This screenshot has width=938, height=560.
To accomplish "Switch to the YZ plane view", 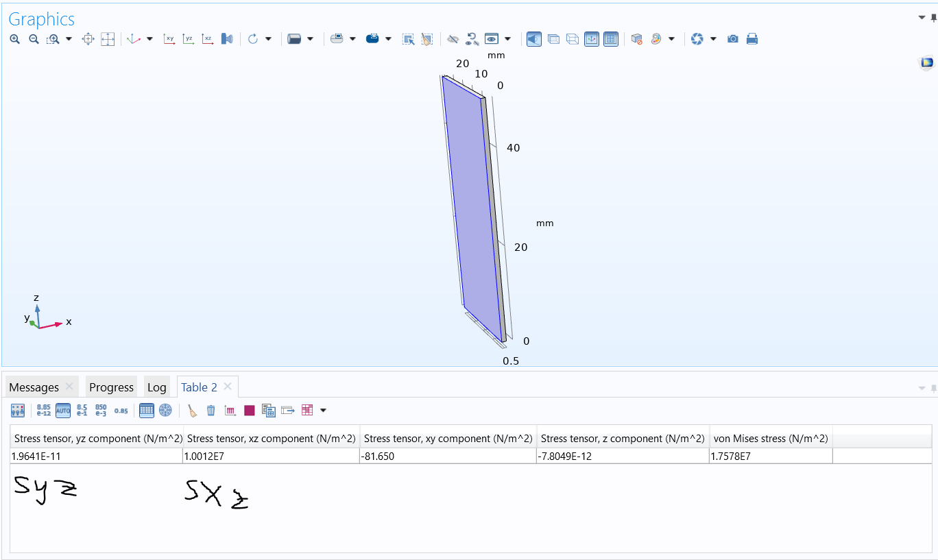I will pos(189,39).
